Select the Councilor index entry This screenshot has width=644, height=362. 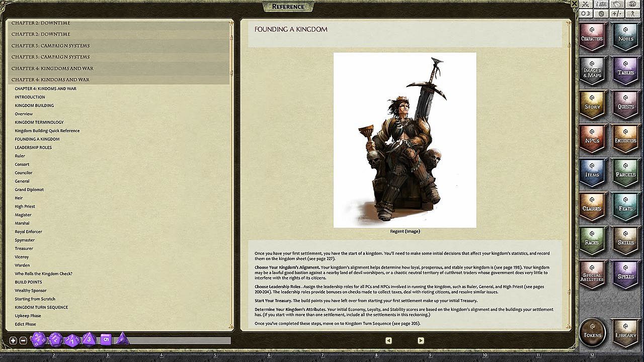tap(24, 173)
